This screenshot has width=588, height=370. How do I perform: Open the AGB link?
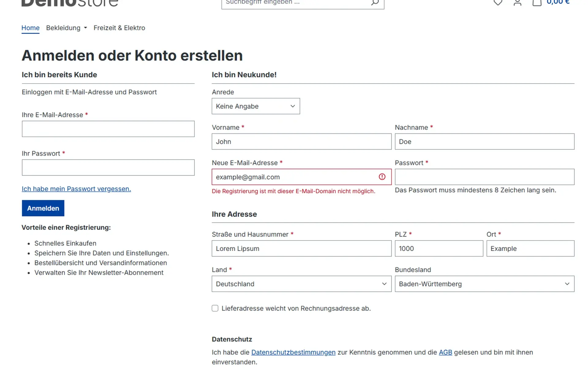point(445,352)
